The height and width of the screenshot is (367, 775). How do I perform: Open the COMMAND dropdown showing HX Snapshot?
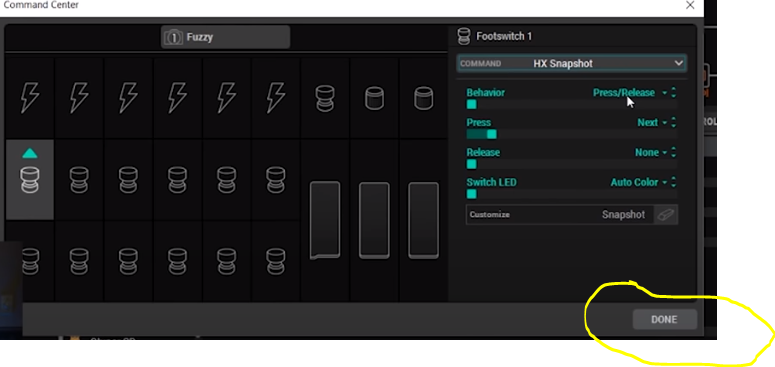coord(571,63)
